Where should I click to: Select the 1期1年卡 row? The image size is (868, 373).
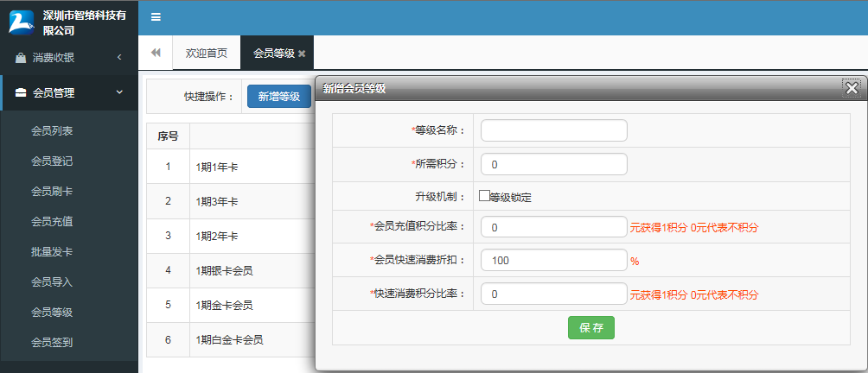(x=231, y=167)
